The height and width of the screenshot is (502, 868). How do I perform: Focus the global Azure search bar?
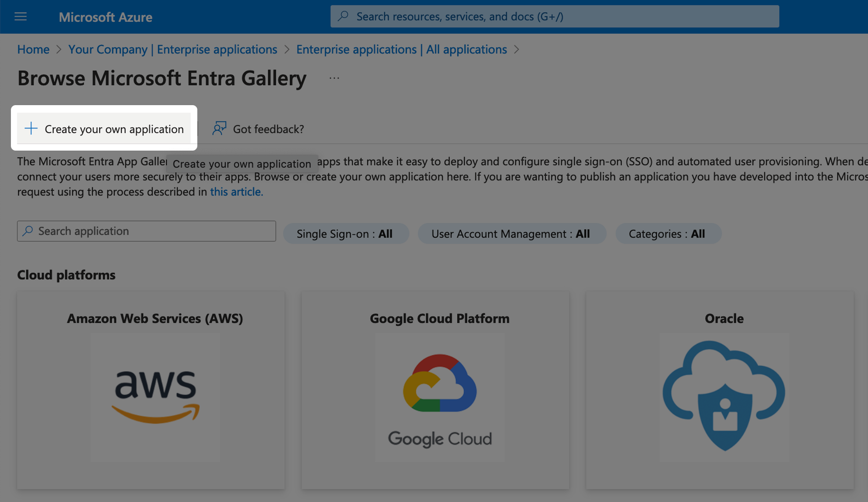554,17
